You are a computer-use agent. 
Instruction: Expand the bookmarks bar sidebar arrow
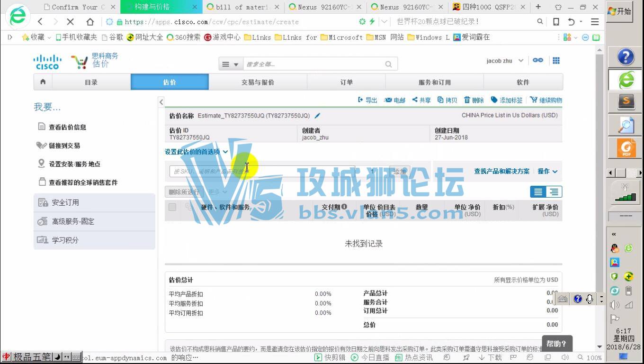pos(10,37)
